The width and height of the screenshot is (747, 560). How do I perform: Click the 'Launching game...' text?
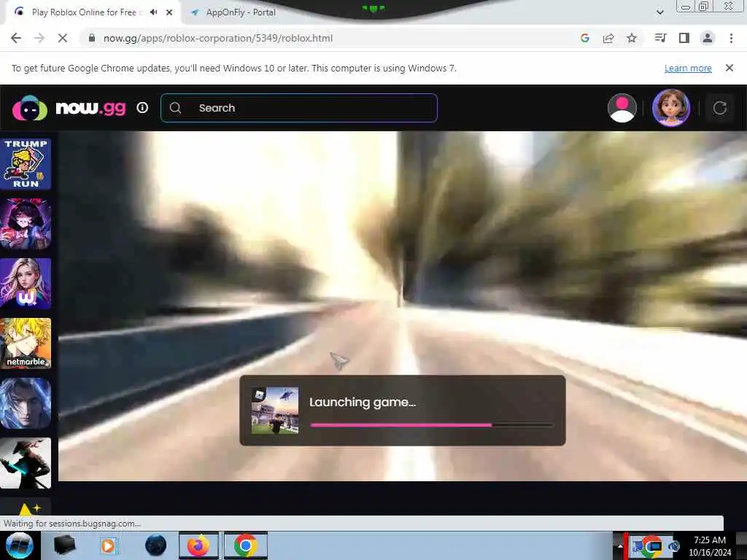coord(363,402)
